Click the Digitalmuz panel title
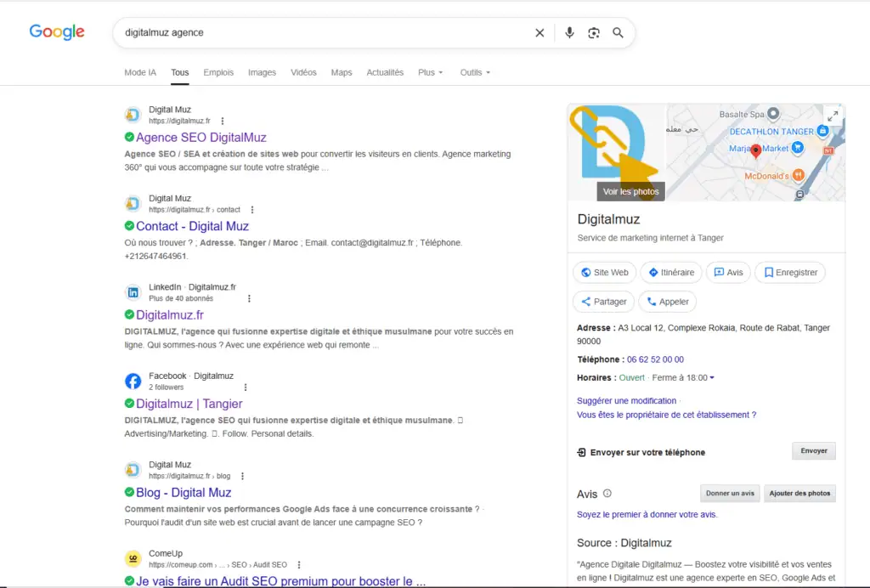The width and height of the screenshot is (870, 588). coord(608,219)
